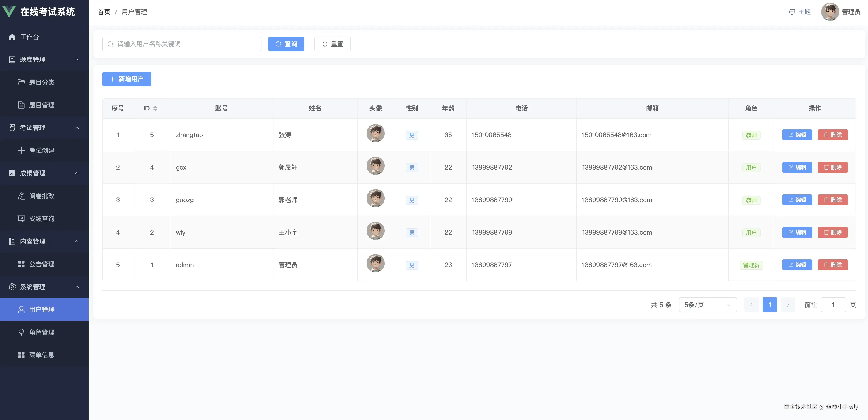Collapse the 题库管理 submenu
Image resolution: width=868 pixels, height=420 pixels.
click(77, 59)
